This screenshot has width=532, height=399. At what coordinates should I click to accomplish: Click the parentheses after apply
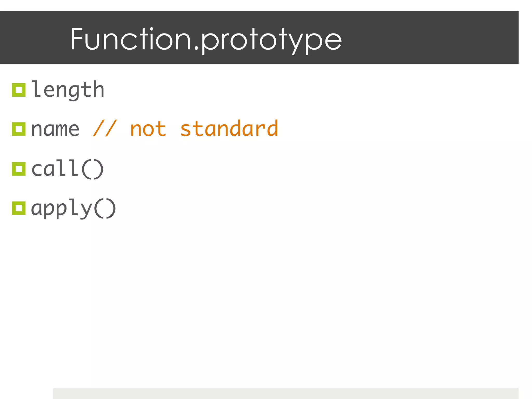coord(105,208)
